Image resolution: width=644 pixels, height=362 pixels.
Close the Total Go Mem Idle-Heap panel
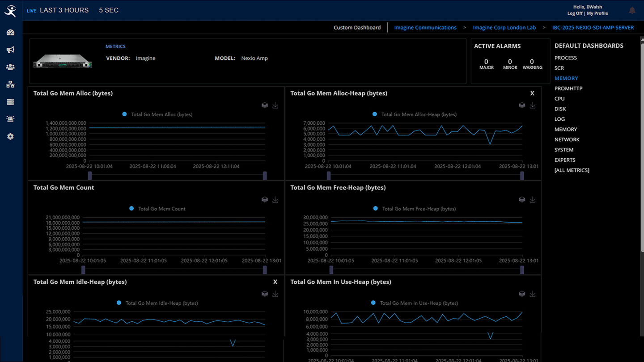click(x=275, y=282)
